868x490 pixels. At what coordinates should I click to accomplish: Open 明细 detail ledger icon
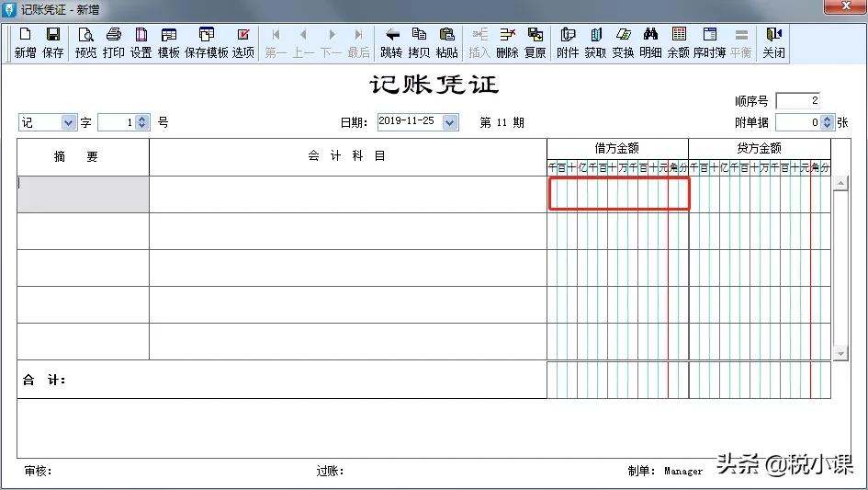pyautogui.click(x=650, y=42)
